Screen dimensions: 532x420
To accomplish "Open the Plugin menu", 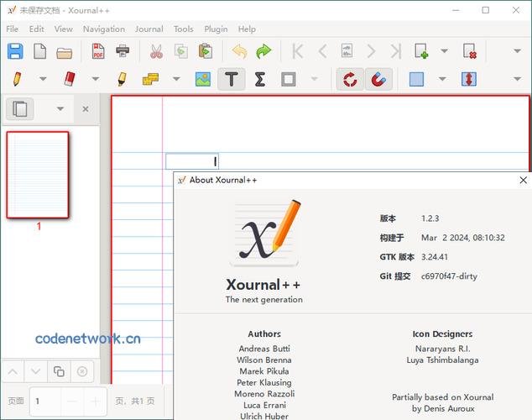I will pos(216,29).
